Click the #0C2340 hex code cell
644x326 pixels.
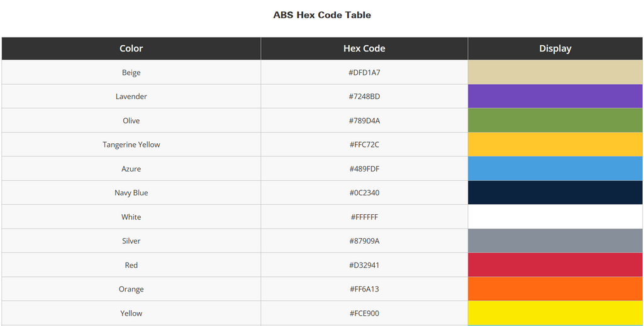coord(364,193)
